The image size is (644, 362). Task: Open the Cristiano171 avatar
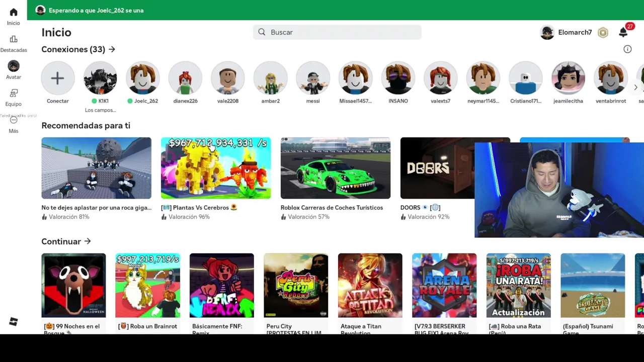pos(525,78)
